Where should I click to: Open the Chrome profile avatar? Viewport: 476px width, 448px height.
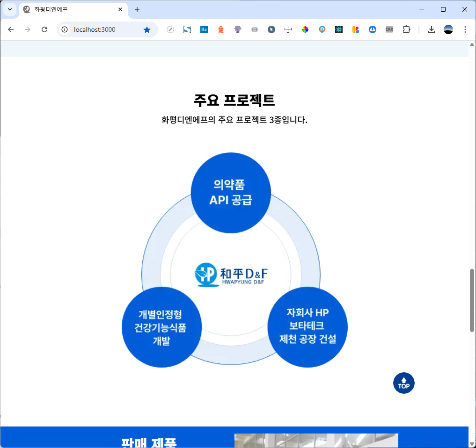(448, 29)
